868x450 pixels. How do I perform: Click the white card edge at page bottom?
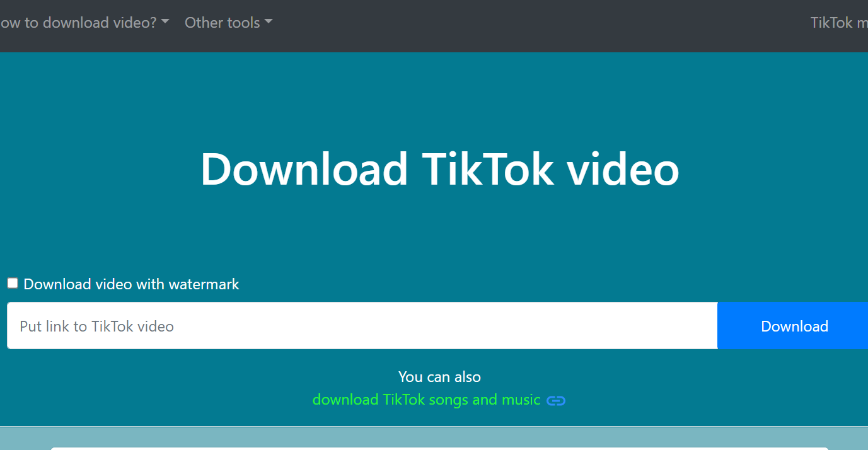click(x=439, y=448)
